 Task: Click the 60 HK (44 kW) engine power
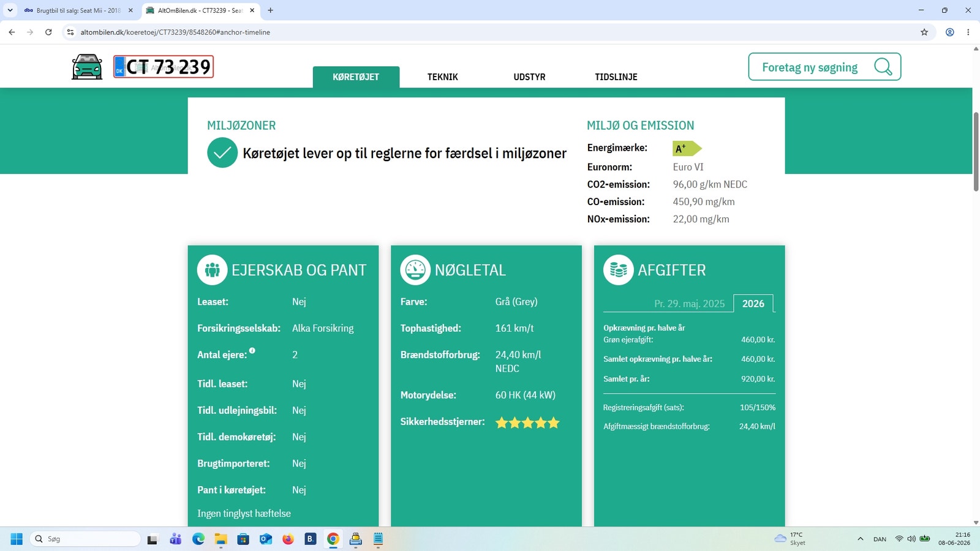(526, 395)
